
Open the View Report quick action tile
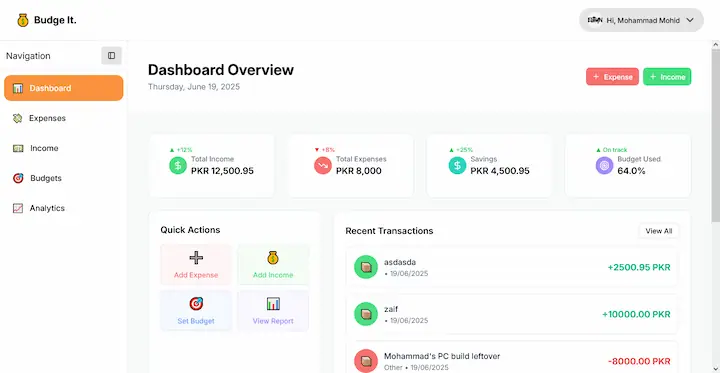tap(273, 311)
